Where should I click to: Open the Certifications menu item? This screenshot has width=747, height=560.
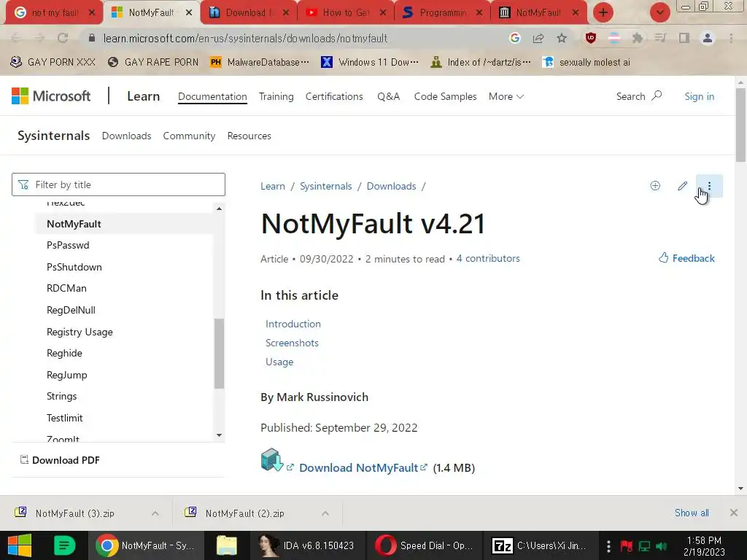pyautogui.click(x=334, y=96)
